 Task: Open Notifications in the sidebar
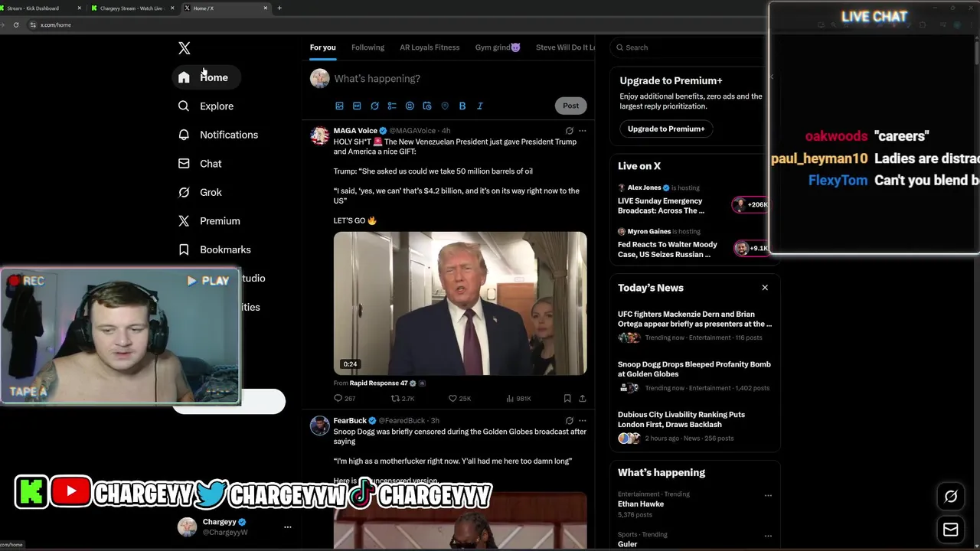[x=217, y=135]
